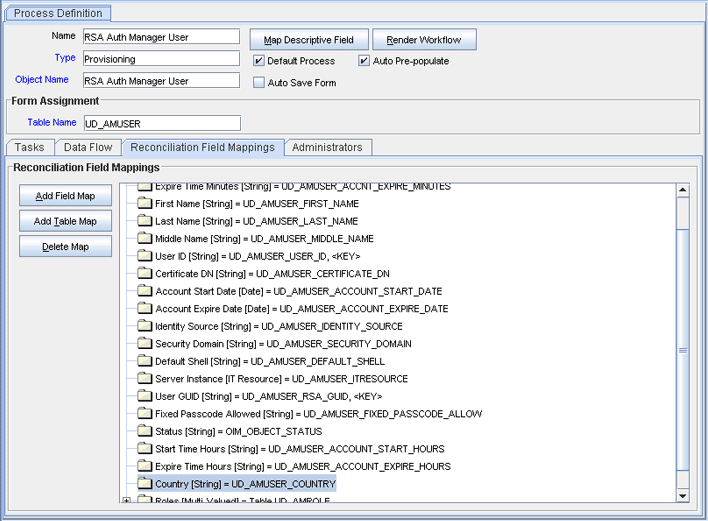
Task: Select the User GUID [String] key mapping row
Action: click(260, 396)
